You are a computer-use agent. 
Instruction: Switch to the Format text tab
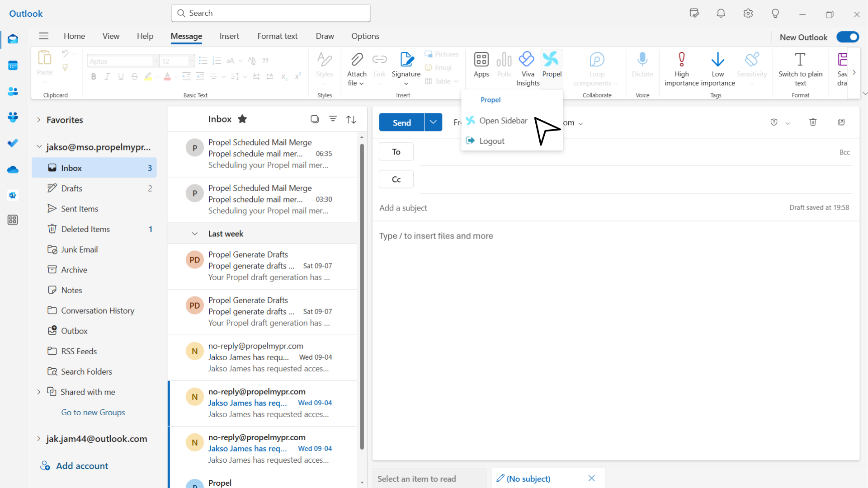click(277, 36)
